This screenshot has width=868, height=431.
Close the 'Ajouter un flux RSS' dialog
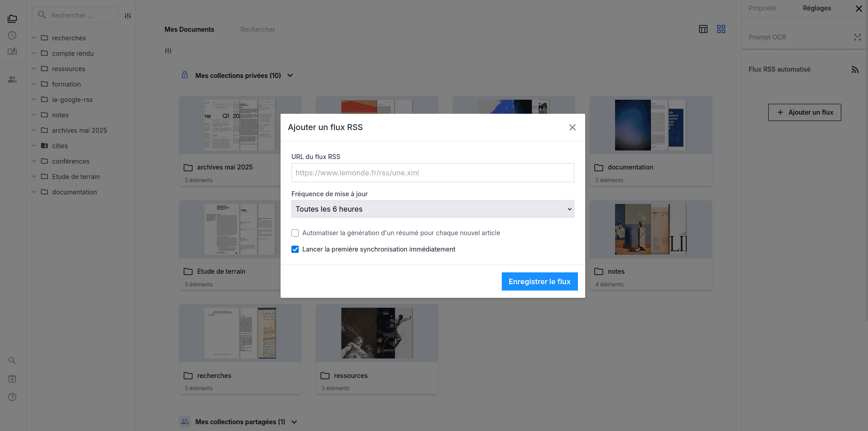pyautogui.click(x=572, y=127)
